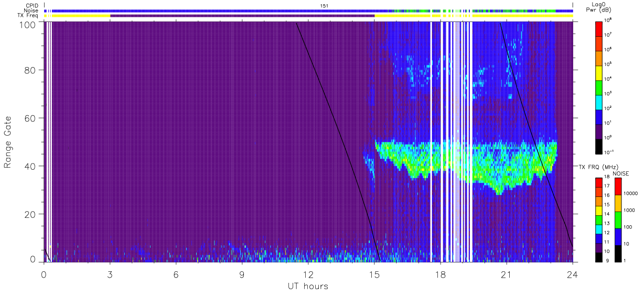Click the blue segment of NOISE colorbar
The width and height of the screenshot is (644, 297).
618,236
